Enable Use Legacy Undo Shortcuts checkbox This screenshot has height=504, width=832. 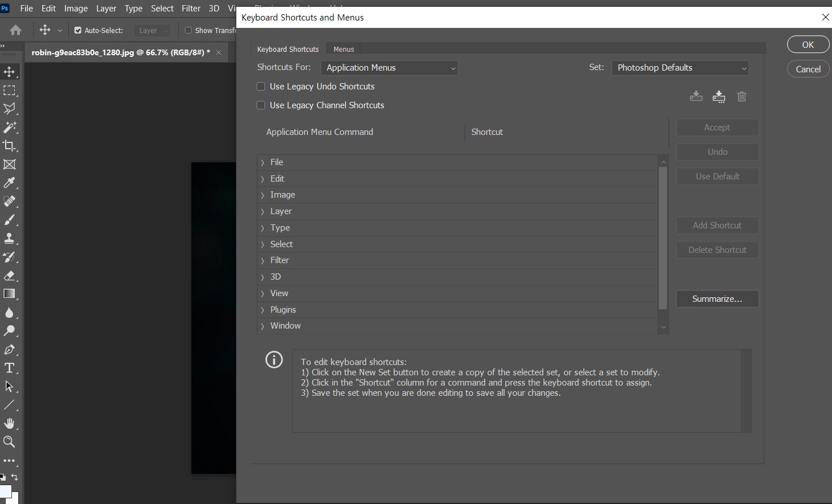click(261, 87)
